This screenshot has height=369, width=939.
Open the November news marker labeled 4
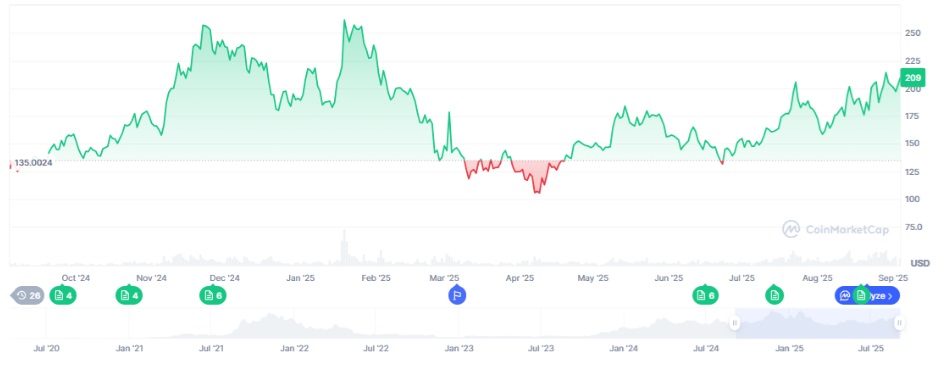point(129,295)
